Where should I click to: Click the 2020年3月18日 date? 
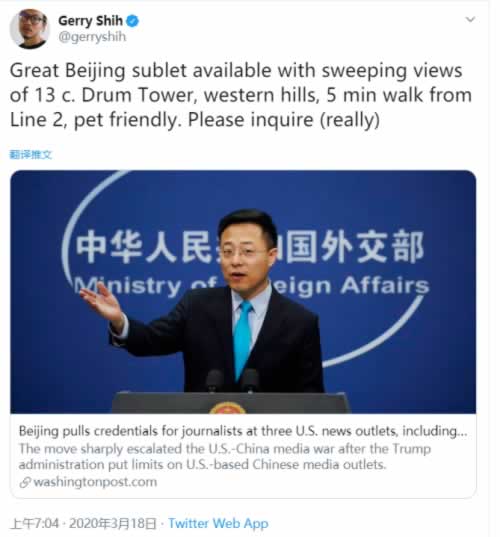coord(113,524)
